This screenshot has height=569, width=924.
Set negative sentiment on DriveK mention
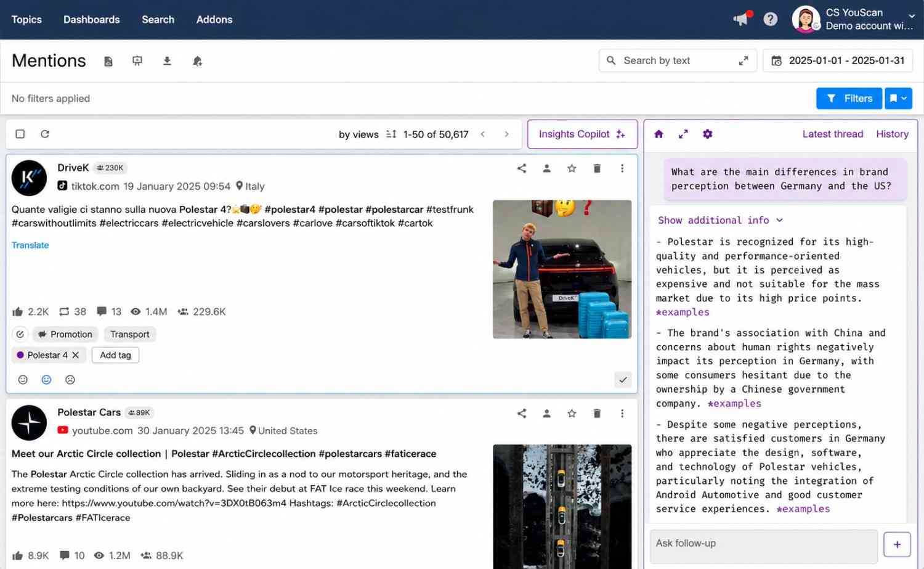[x=70, y=380]
